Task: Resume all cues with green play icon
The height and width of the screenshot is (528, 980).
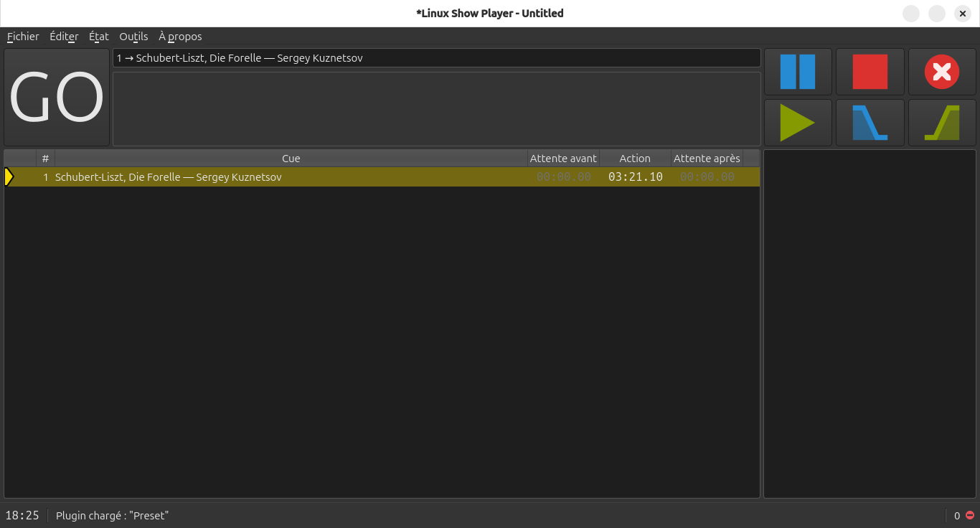Action: click(x=798, y=123)
